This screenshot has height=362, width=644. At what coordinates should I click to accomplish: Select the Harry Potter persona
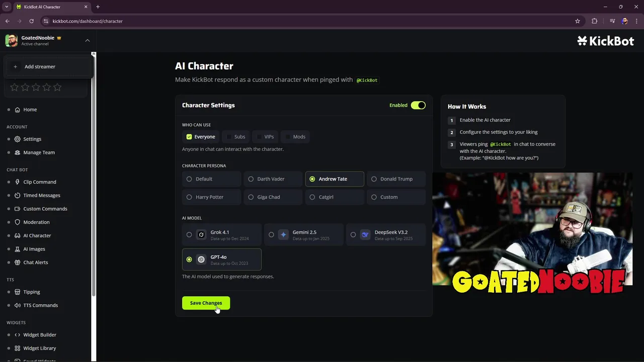point(212,197)
